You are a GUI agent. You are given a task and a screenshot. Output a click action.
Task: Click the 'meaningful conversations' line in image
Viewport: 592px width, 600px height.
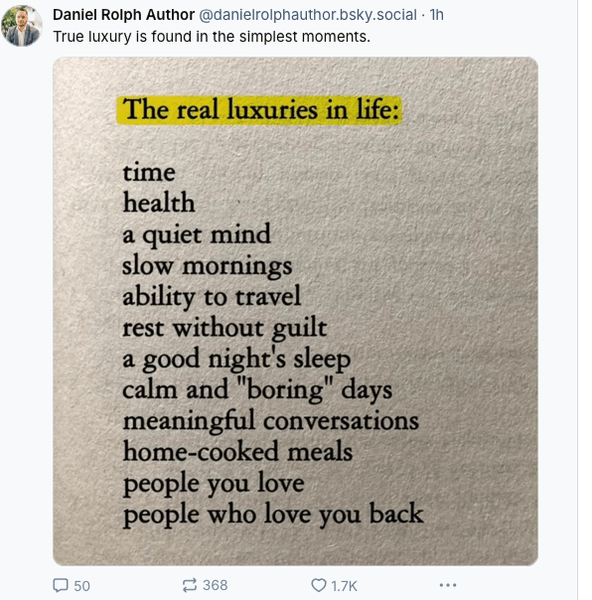pos(271,421)
